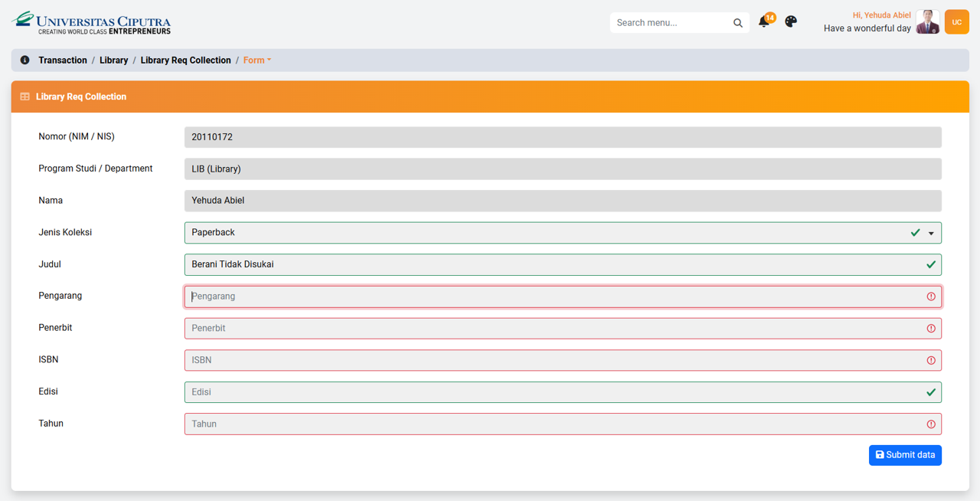This screenshot has width=980, height=501.
Task: Click the Tahun input field
Action: 551,424
